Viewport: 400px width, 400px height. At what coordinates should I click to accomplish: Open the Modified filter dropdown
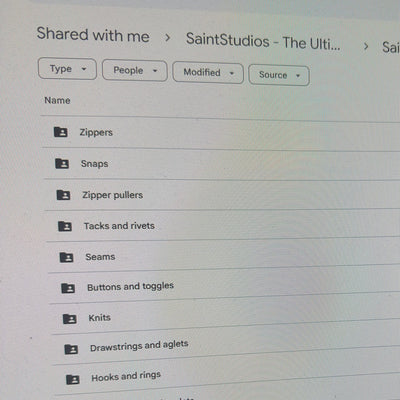tap(208, 73)
